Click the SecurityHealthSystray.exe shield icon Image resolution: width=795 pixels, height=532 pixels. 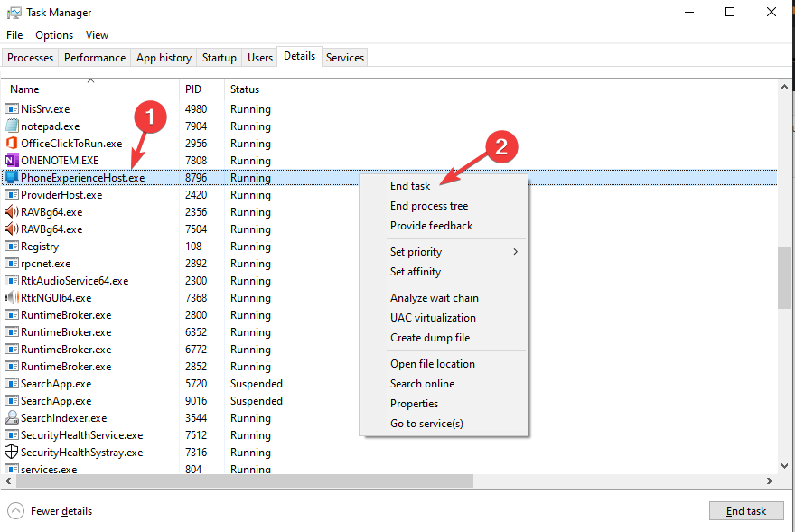12,453
